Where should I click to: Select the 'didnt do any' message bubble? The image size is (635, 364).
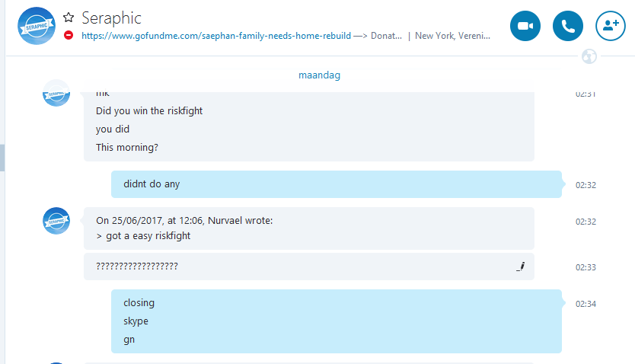click(x=337, y=184)
